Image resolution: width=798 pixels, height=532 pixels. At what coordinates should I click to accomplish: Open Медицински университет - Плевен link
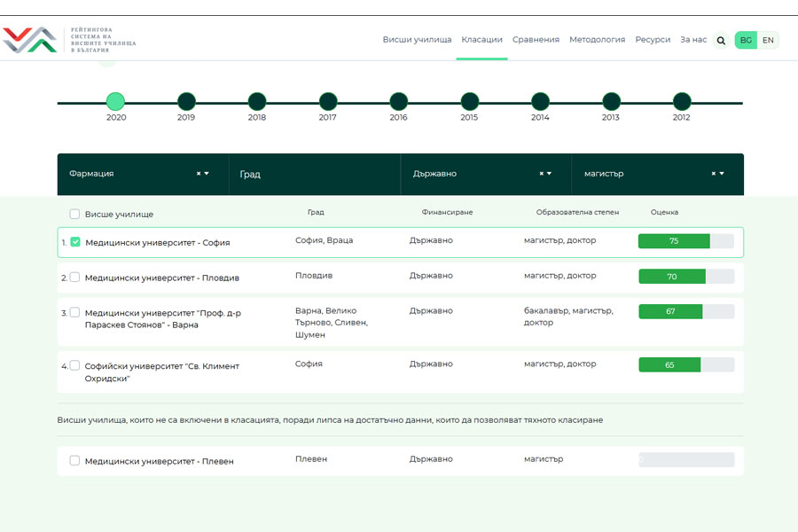[160, 461]
